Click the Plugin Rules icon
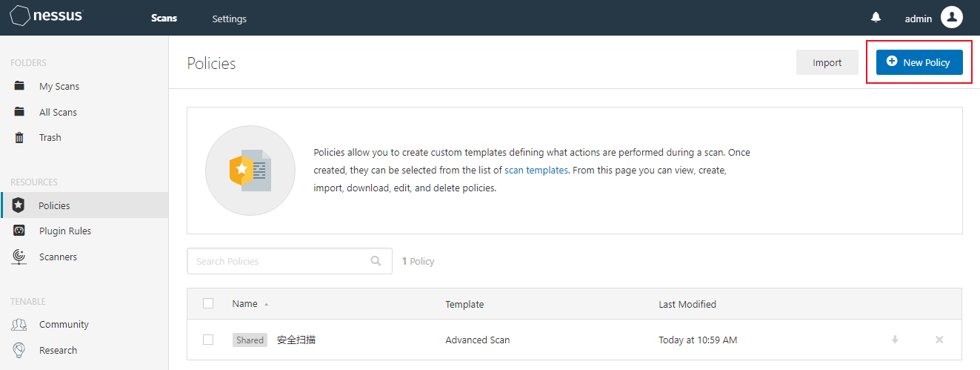The image size is (980, 370). click(19, 231)
